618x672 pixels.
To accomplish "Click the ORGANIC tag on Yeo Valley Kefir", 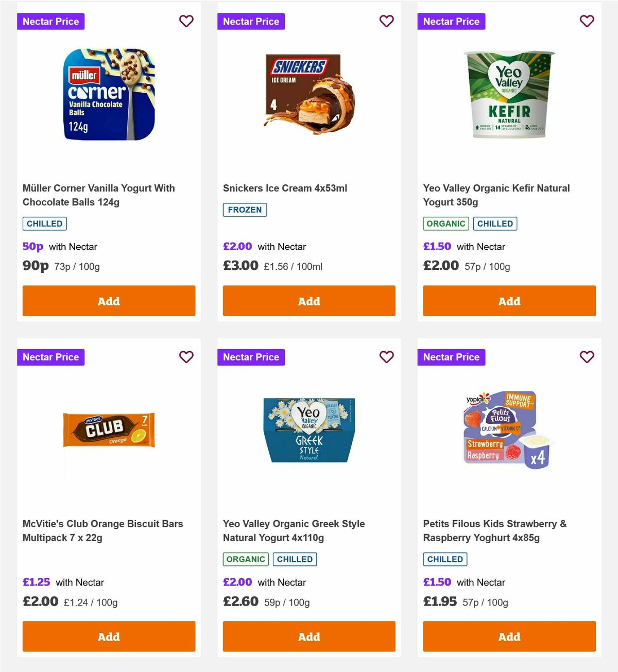I will (x=445, y=223).
